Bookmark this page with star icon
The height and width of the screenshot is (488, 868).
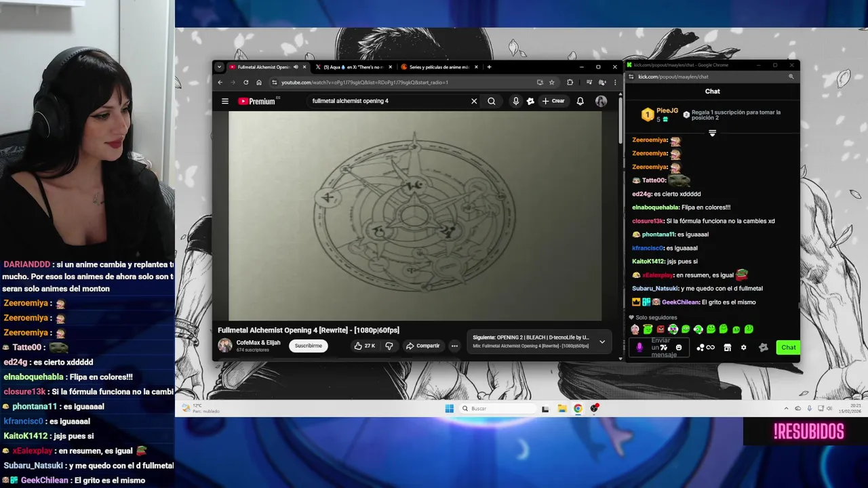point(552,83)
